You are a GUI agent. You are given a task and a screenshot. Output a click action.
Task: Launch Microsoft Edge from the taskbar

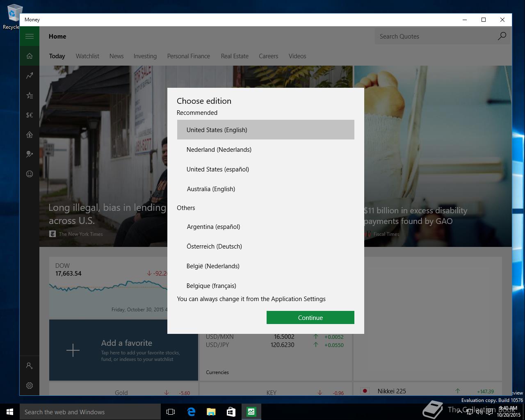point(191,412)
